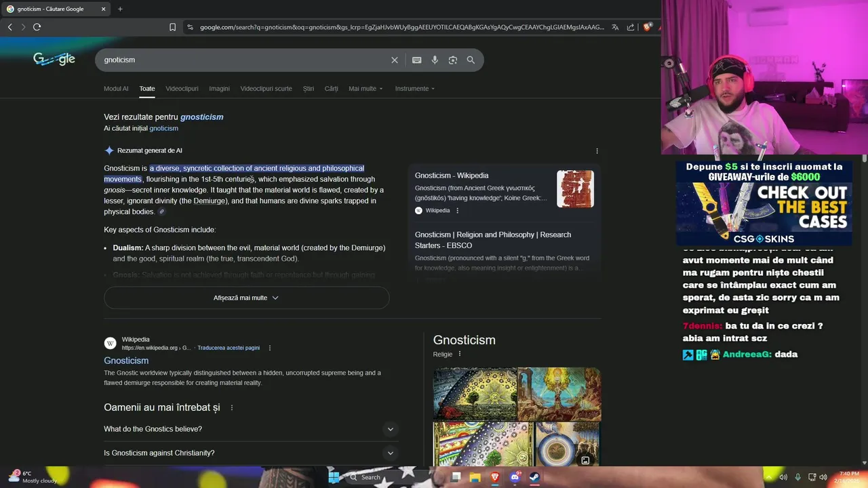Open AI summary three-dot options
The height and width of the screenshot is (488, 868).
(597, 150)
